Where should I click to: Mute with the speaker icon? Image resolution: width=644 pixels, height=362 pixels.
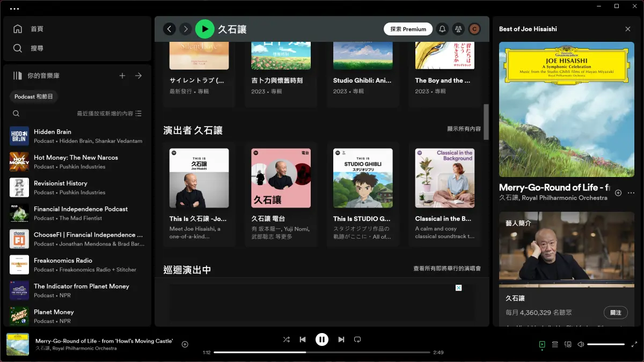(x=581, y=344)
